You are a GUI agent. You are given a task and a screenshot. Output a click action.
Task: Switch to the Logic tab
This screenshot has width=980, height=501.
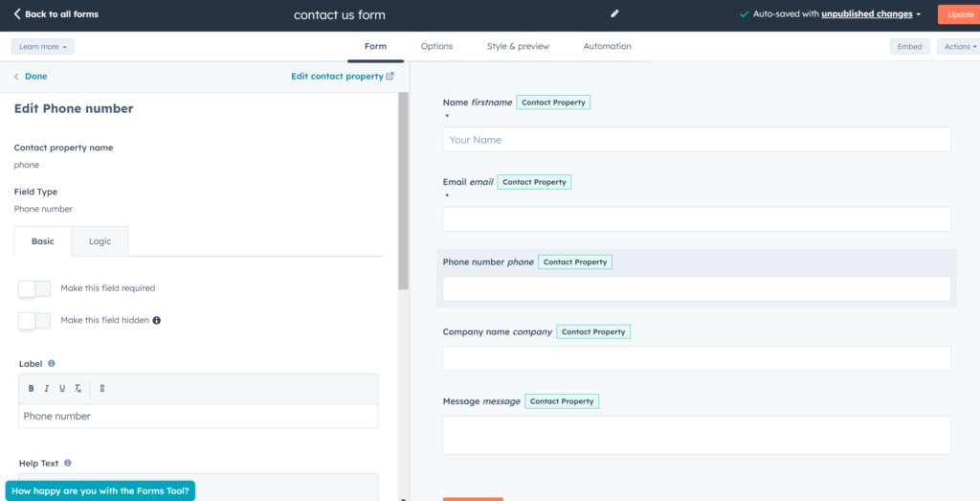100,241
